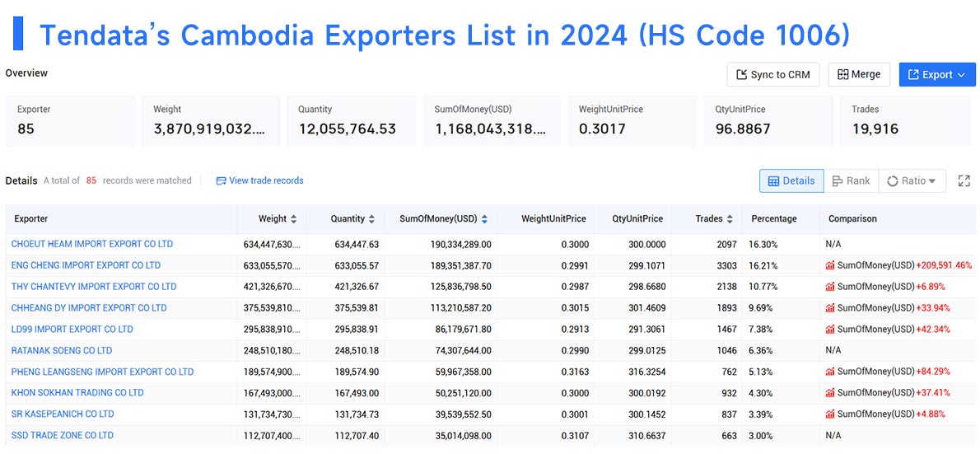Image resolution: width=980 pixels, height=454 pixels.
Task: Open LD99 IMPORT EXPORT CO LTD
Action: pyautogui.click(x=72, y=329)
